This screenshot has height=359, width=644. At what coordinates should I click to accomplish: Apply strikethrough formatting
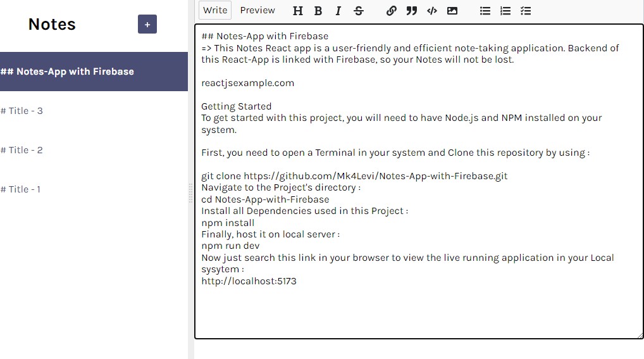click(359, 11)
